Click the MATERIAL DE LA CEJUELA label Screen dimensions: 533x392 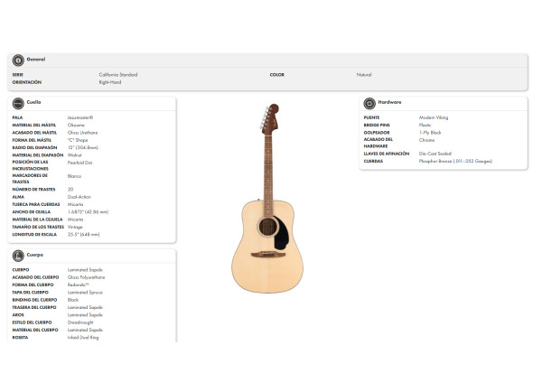pos(37,219)
